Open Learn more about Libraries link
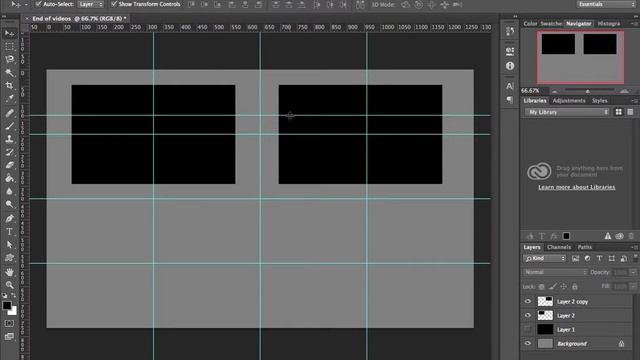This screenshot has width=640, height=360. (x=576, y=187)
